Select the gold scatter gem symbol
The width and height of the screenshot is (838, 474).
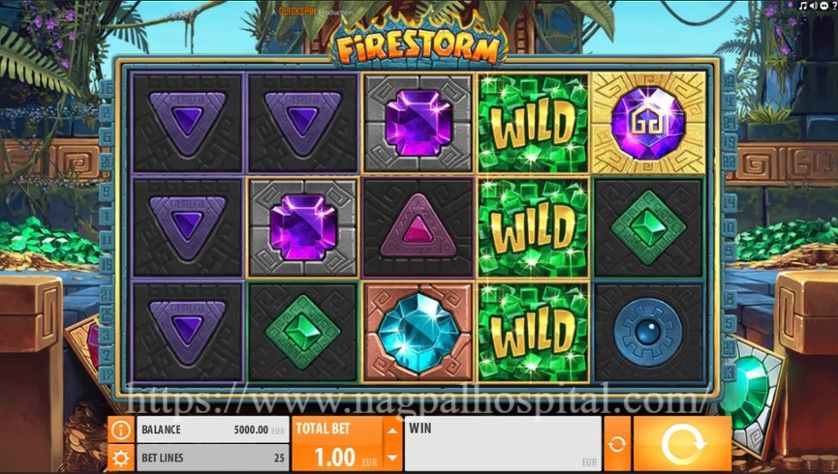click(648, 123)
